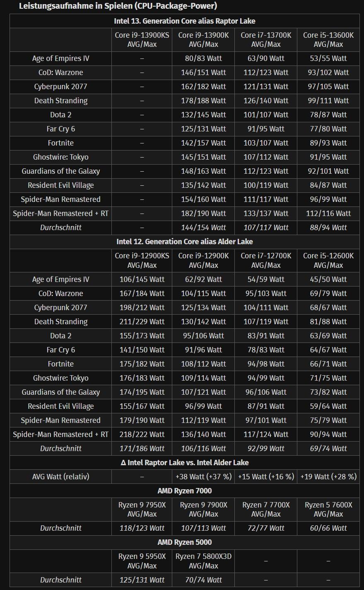Select the Intel 13. Generation Raptor Lake header
The height and width of the screenshot is (590, 364).
[x=184, y=21]
